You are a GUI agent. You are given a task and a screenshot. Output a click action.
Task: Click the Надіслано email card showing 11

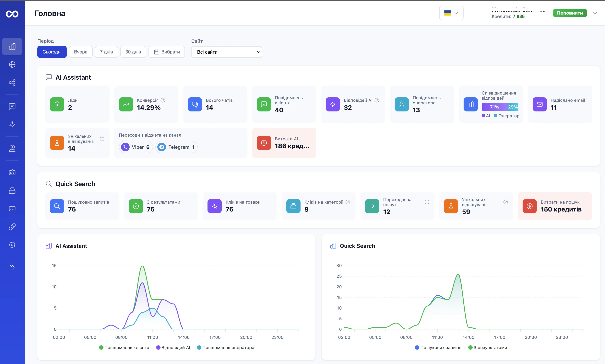tap(560, 104)
